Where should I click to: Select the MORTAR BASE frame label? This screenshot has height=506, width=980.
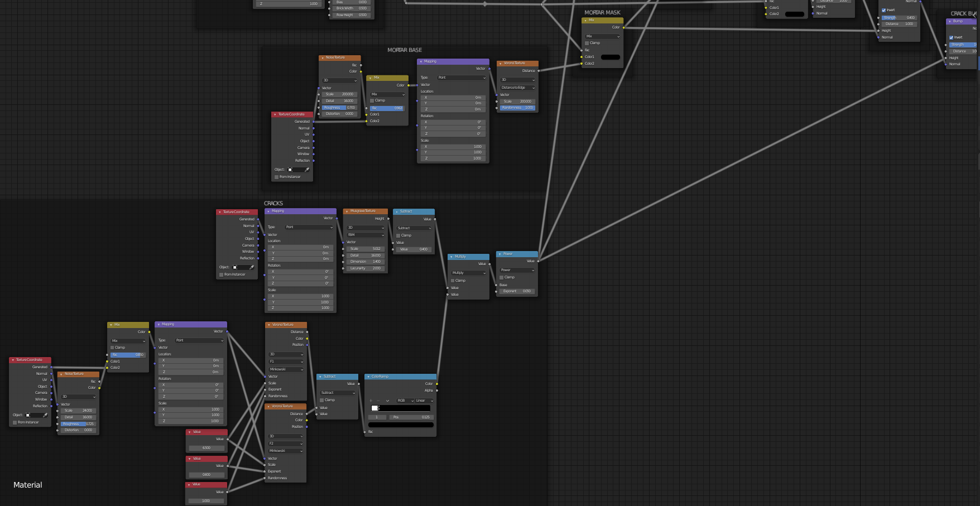click(405, 50)
